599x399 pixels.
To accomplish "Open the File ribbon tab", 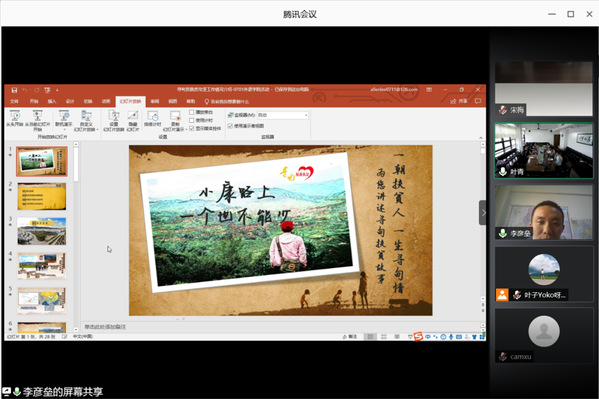I will [x=15, y=101].
